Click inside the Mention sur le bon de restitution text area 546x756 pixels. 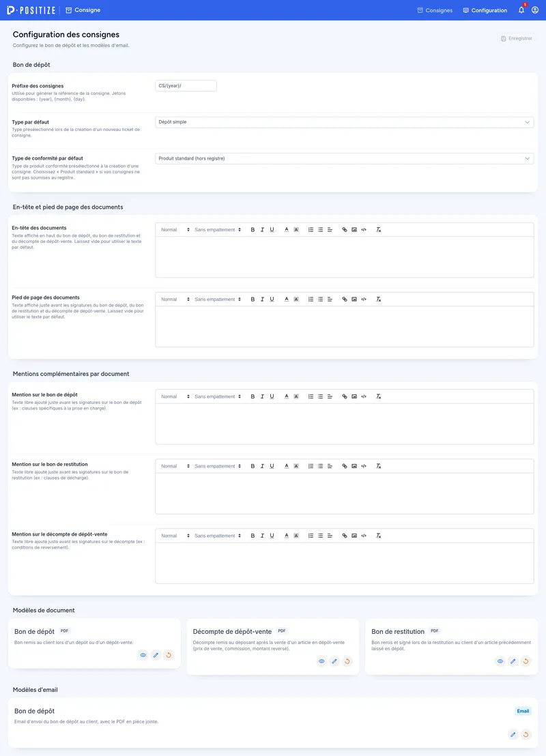click(x=345, y=493)
